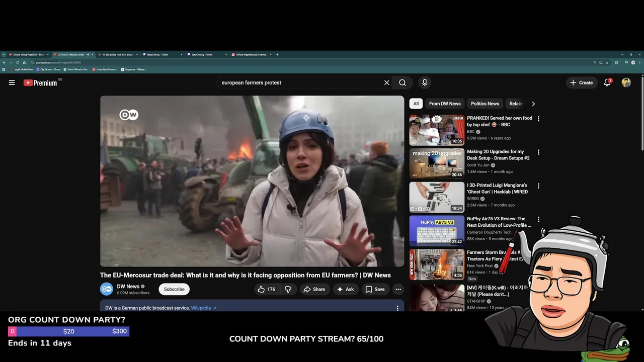Like the video with 176 likes
This screenshot has height=362, width=644.
point(266,289)
